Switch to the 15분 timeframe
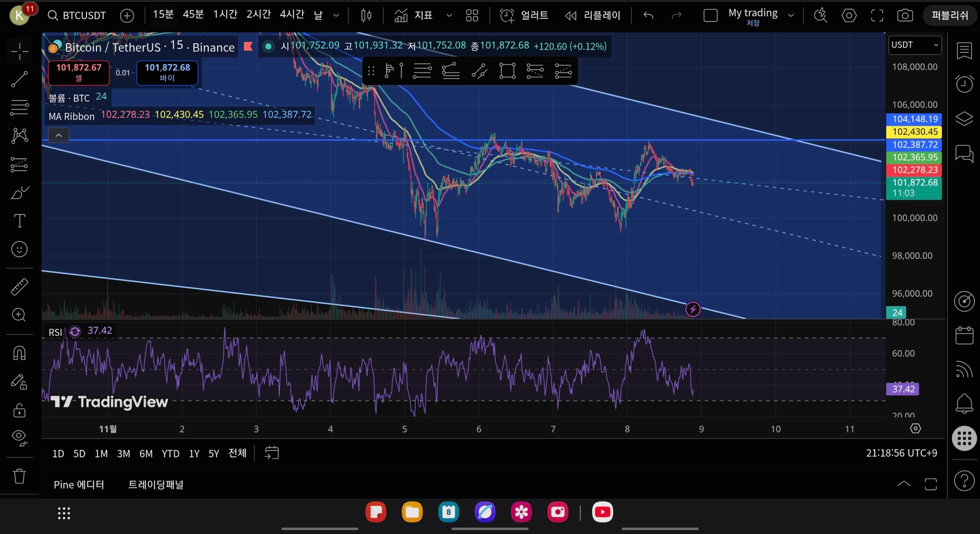This screenshot has width=980, height=534. point(163,14)
